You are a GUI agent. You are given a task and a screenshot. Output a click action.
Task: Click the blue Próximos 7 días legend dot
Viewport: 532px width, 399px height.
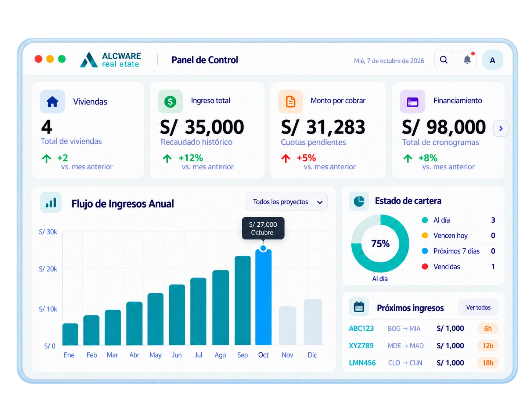(425, 251)
